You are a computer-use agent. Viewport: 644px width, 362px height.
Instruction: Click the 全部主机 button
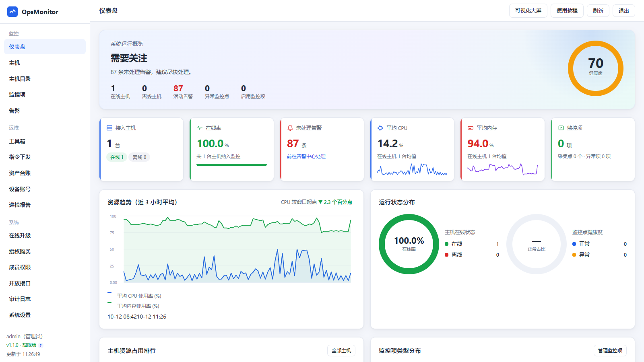pyautogui.click(x=341, y=351)
